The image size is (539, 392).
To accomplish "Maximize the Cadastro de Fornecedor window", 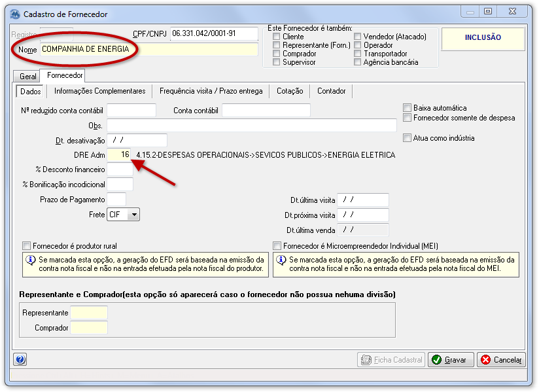I will point(488,11).
